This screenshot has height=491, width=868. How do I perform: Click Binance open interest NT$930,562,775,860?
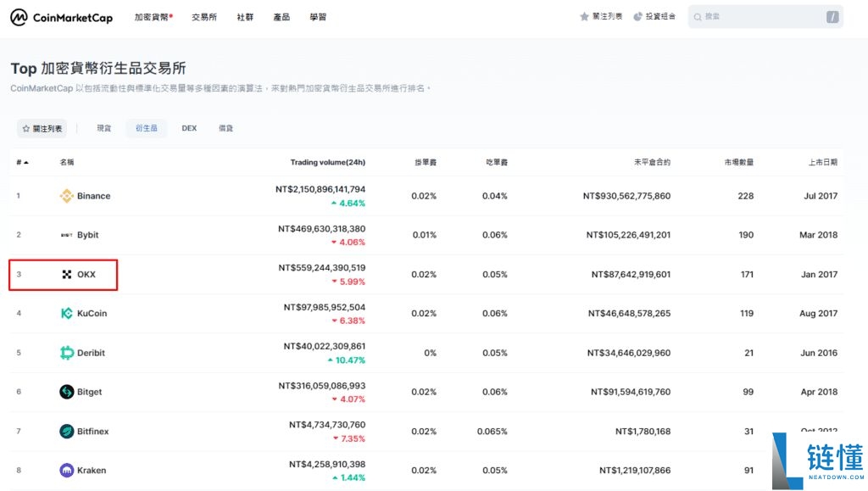click(x=626, y=196)
